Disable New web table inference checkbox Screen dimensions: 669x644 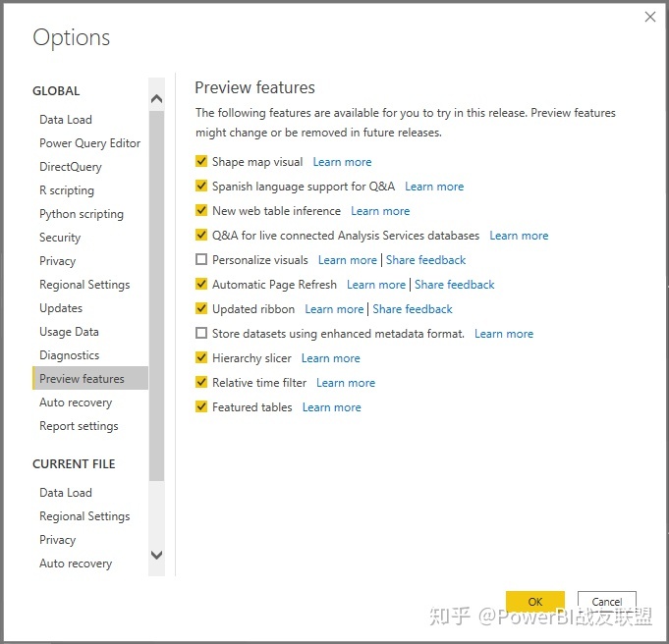(x=201, y=210)
